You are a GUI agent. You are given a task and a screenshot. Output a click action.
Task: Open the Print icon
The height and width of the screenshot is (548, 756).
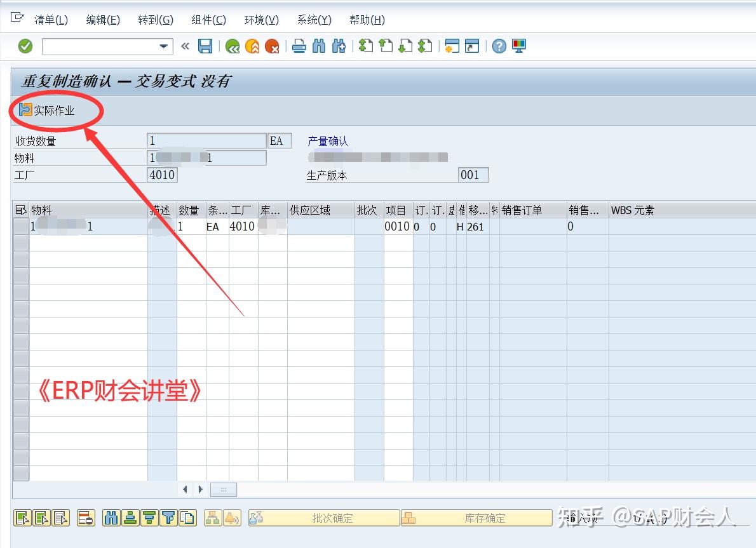(300, 46)
